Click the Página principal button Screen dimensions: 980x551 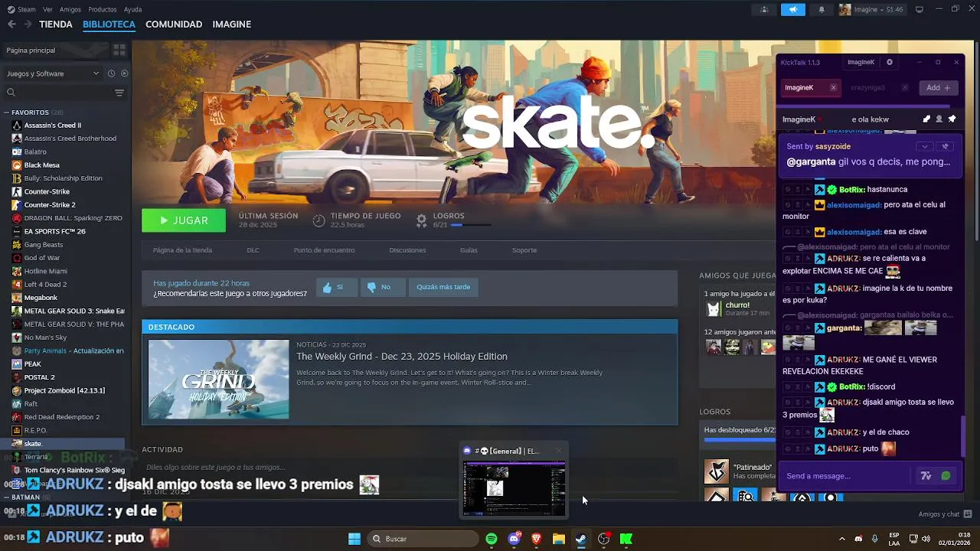56,50
